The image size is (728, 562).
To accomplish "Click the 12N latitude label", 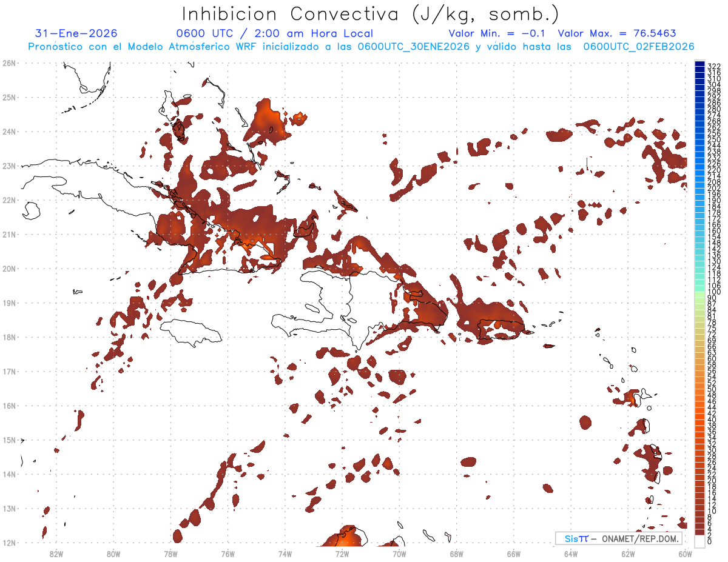I will tap(8, 543).
